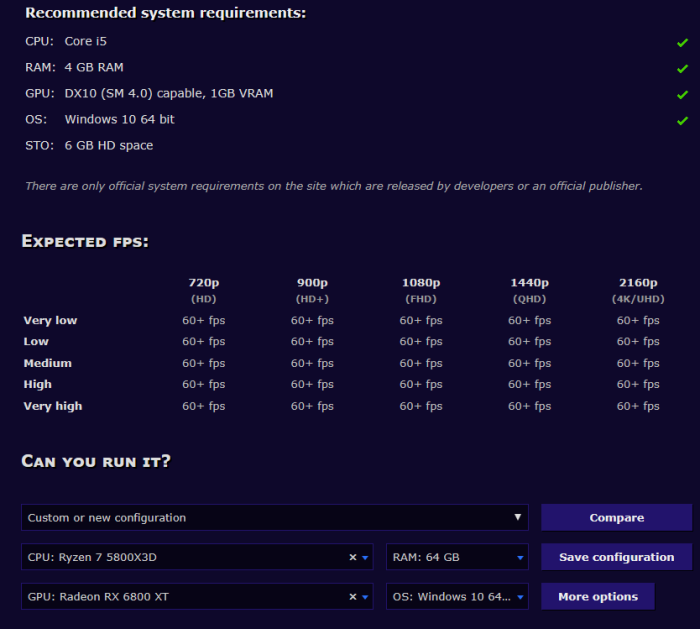Expand the GPU selector dropdown arrow
The image size is (700, 629).
[365, 597]
